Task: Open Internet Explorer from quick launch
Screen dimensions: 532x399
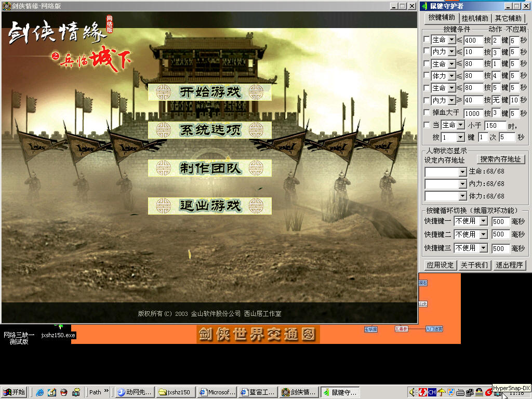Action: [x=39, y=392]
